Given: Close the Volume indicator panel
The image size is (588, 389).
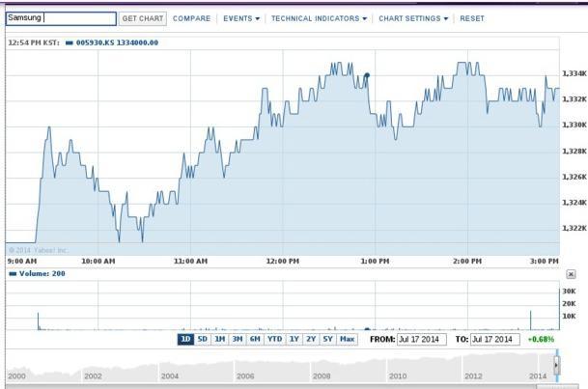Looking at the screenshot, I should (x=571, y=274).
